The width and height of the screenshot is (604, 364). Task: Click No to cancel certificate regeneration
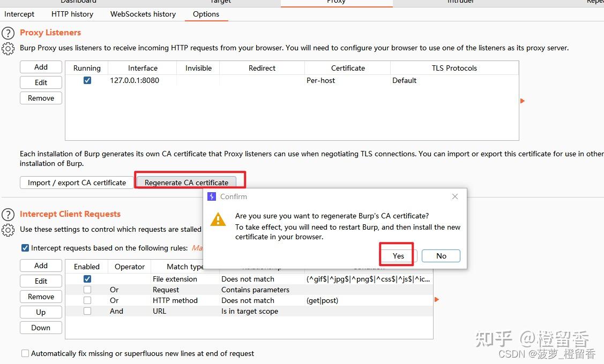pyautogui.click(x=441, y=256)
